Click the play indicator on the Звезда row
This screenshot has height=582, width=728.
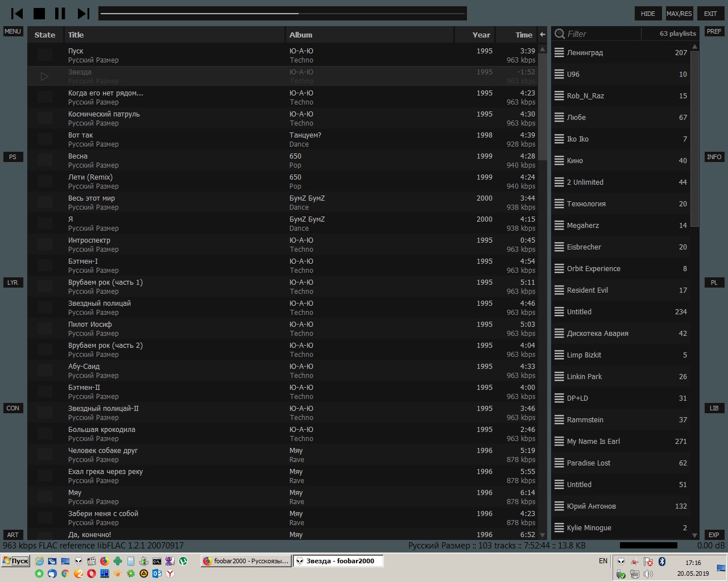pyautogui.click(x=44, y=76)
